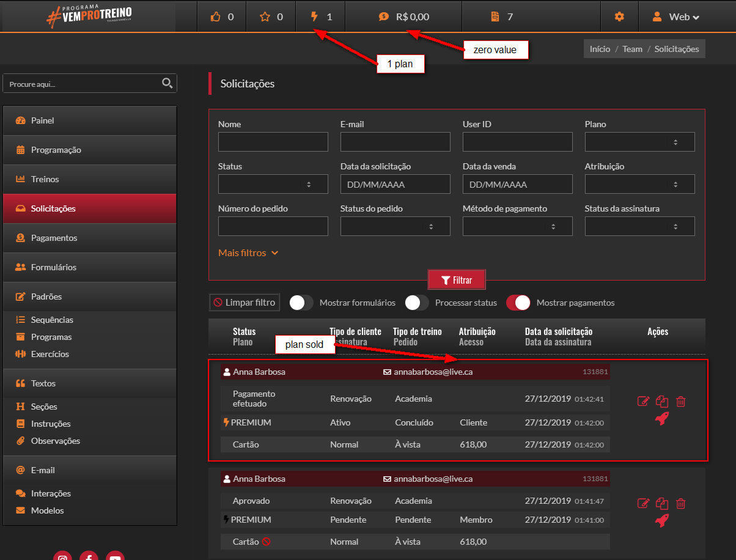Turn on the Processar status toggle

click(x=416, y=303)
